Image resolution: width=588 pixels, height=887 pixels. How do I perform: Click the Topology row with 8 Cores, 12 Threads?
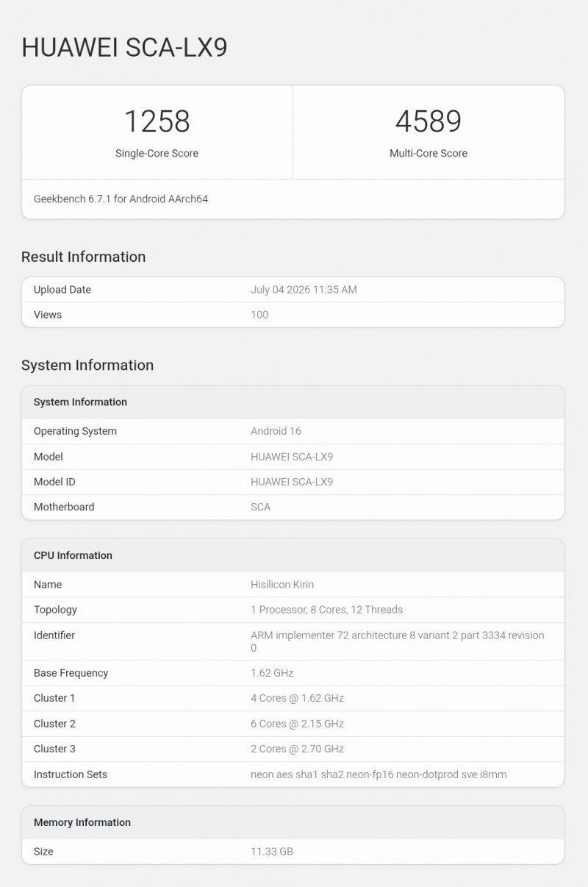click(x=293, y=610)
